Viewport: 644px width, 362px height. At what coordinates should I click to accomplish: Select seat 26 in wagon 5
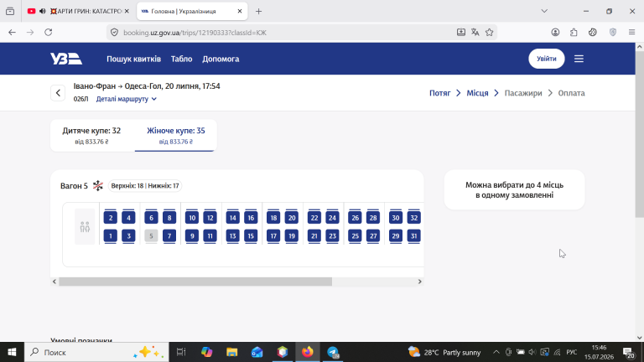355,218
